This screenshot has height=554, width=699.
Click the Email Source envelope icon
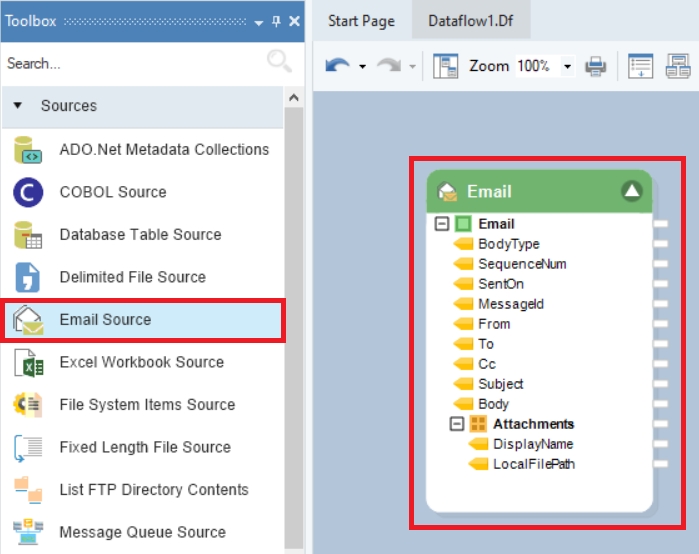28,320
